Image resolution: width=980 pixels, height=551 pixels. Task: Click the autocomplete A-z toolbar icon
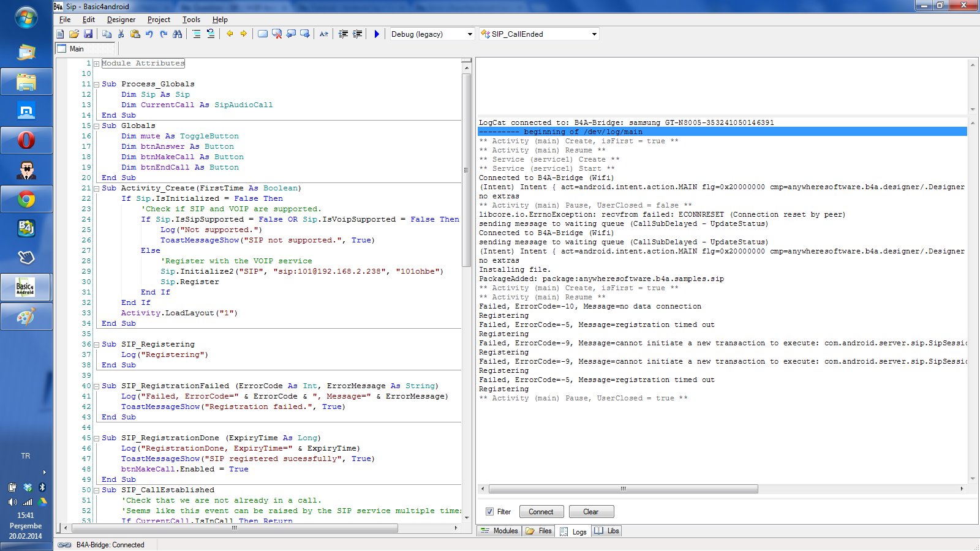pyautogui.click(x=324, y=34)
